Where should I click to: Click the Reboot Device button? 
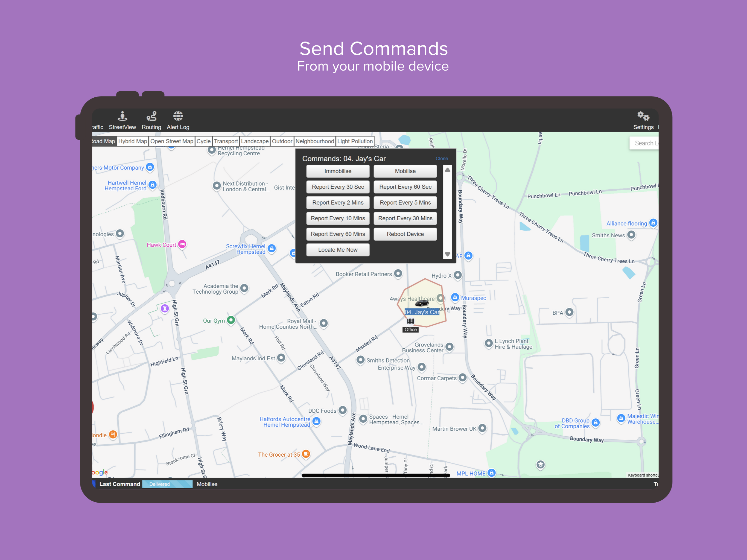point(405,234)
